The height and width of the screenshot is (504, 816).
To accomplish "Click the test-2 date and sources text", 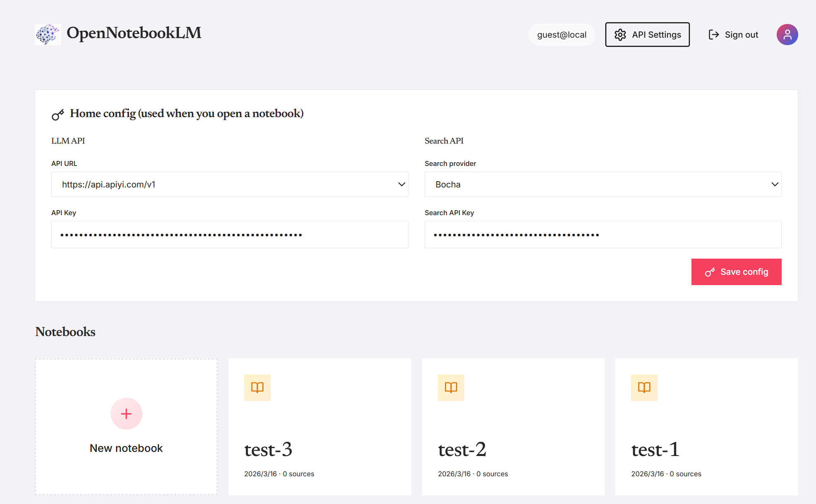I will [473, 474].
